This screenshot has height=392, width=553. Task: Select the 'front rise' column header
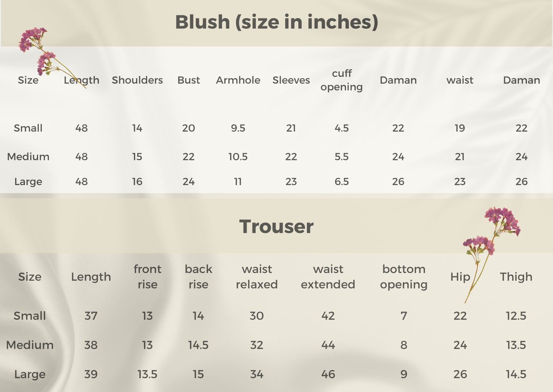(x=147, y=277)
